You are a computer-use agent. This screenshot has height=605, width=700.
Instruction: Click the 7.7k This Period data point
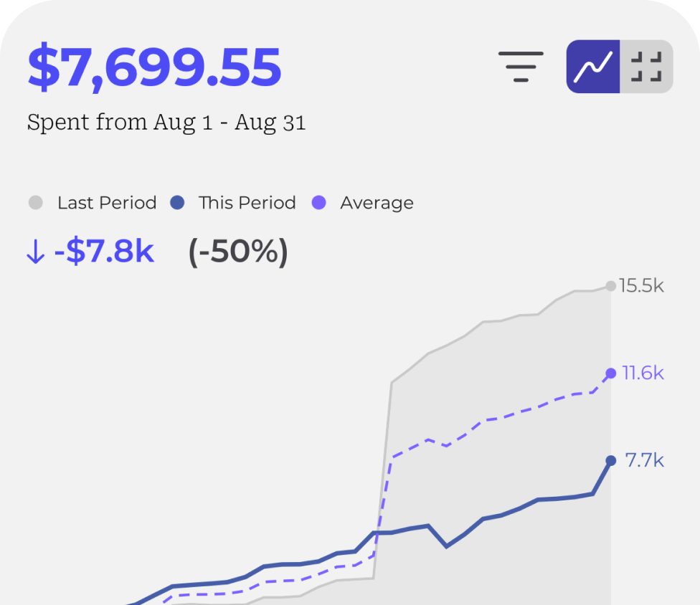click(x=610, y=460)
